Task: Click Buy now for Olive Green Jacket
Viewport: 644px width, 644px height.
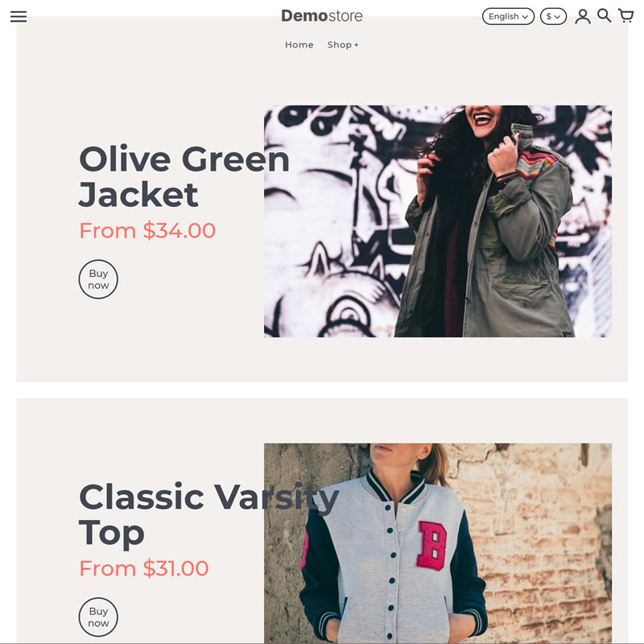Action: pyautogui.click(x=98, y=279)
